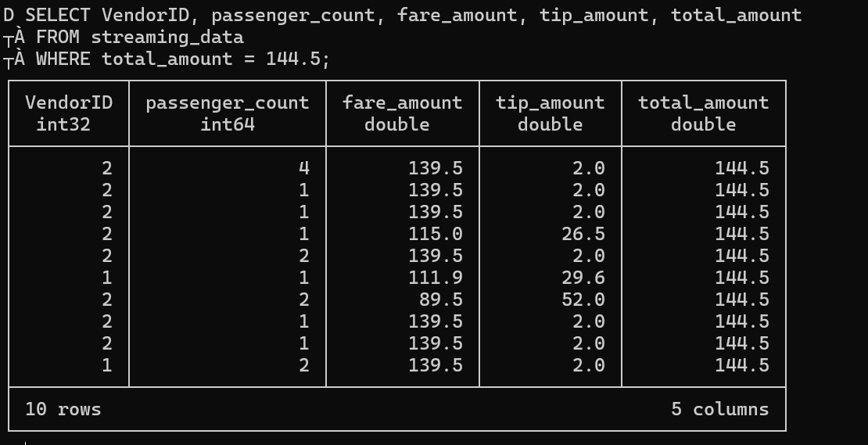Click the int32 type label under VendorID
This screenshot has width=868, height=445.
coord(69,124)
